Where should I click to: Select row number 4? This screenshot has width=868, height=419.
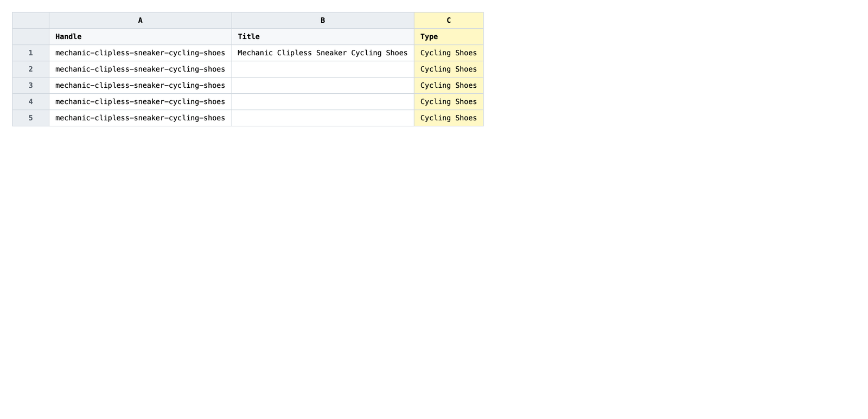pyautogui.click(x=31, y=102)
